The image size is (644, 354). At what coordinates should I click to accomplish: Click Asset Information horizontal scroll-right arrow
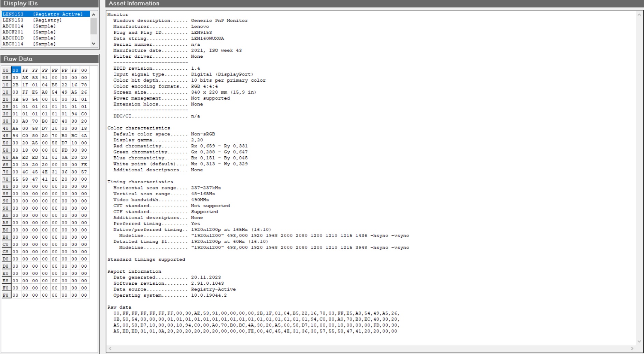coord(632,349)
